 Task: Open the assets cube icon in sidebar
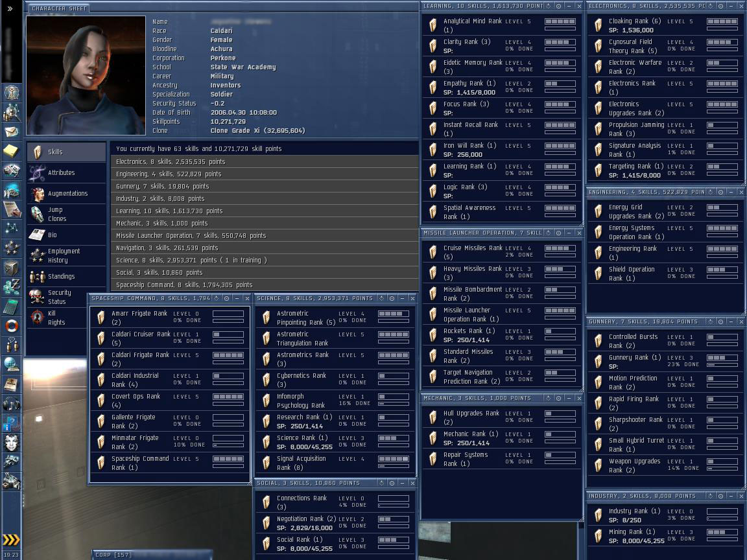(x=12, y=268)
